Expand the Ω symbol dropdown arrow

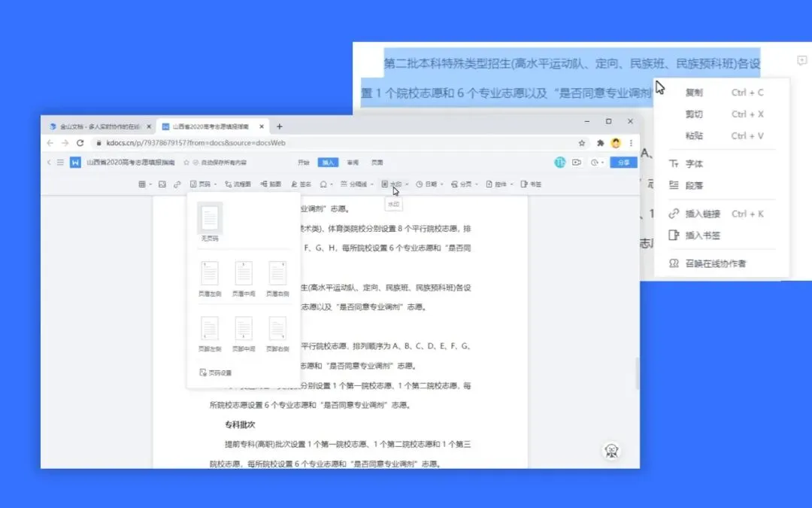[x=332, y=184]
